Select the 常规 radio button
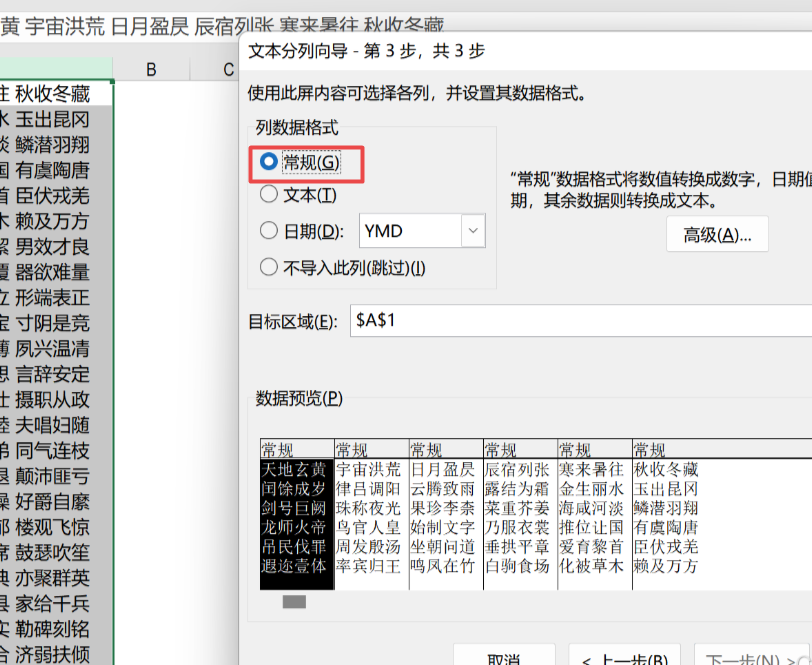Image resolution: width=812 pixels, height=665 pixels. (x=268, y=162)
